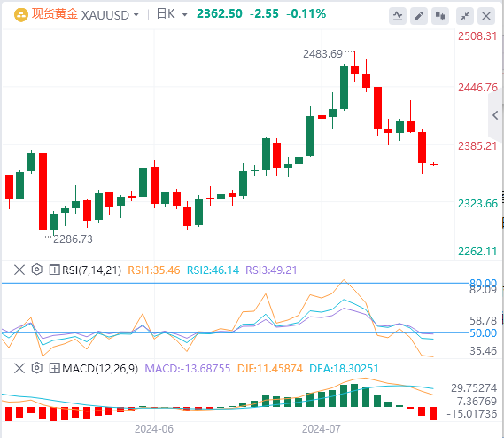Open the 日K timeframe dropdown
Viewport: 504px width, 438px height.
[x=184, y=15]
